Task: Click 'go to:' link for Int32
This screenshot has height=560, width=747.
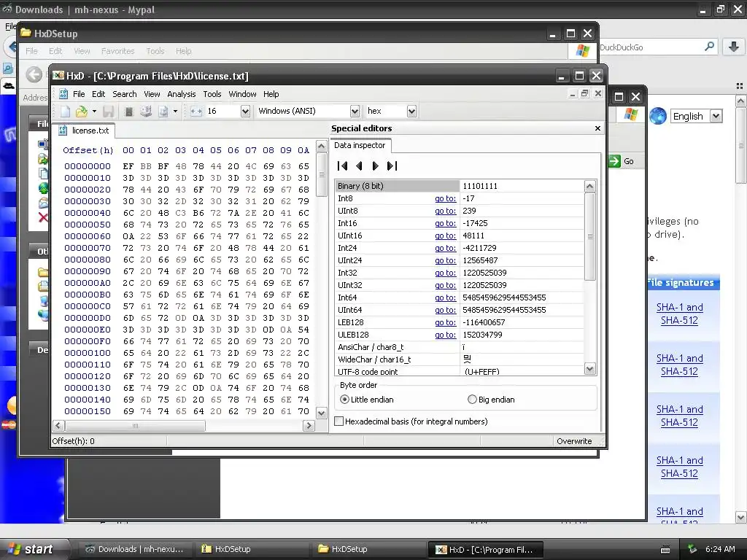Action: tap(446, 273)
